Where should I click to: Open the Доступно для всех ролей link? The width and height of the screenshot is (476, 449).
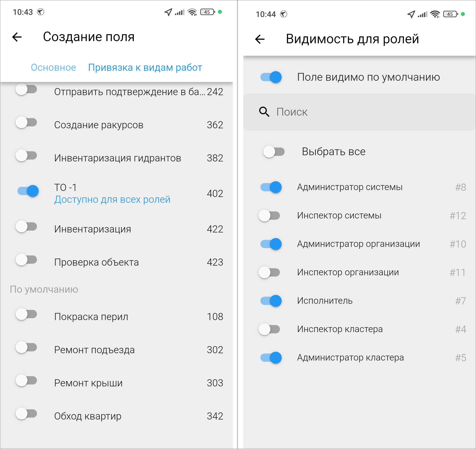point(112,199)
